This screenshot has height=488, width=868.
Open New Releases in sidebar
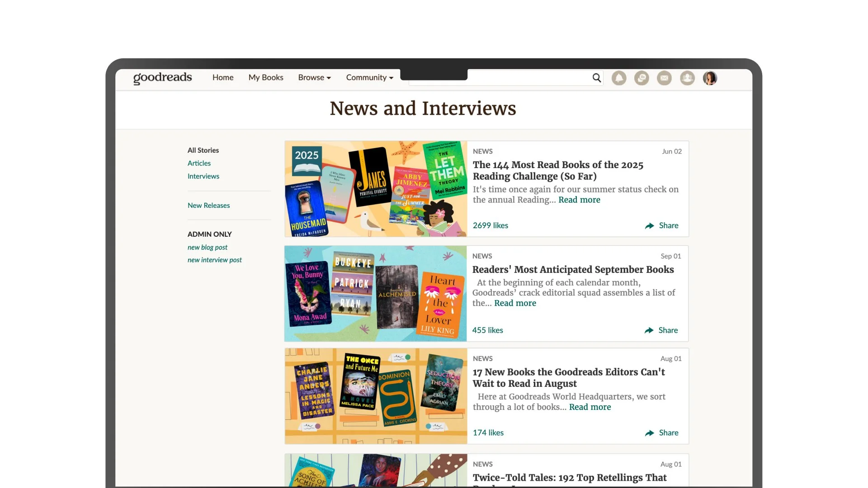[208, 206]
